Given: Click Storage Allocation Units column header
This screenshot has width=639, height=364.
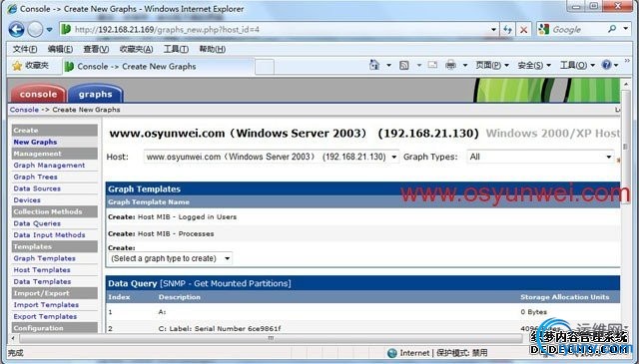Looking at the screenshot, I should click(564, 297).
